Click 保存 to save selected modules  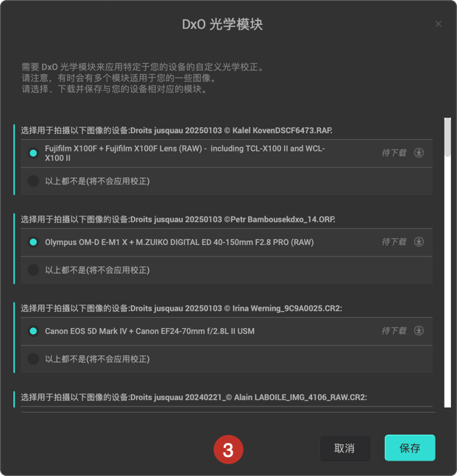click(410, 448)
